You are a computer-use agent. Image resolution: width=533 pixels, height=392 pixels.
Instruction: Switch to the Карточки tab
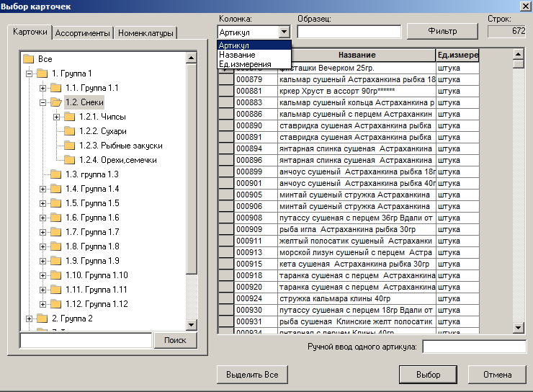[30, 32]
